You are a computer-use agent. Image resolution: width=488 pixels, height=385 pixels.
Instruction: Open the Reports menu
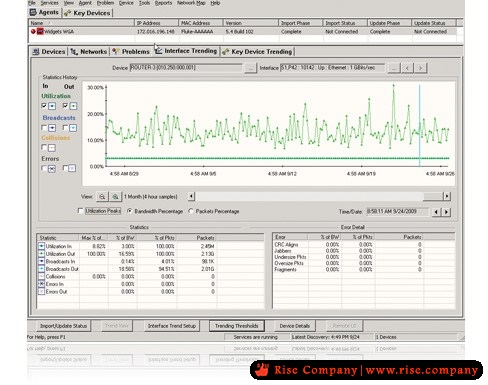coord(163,3)
